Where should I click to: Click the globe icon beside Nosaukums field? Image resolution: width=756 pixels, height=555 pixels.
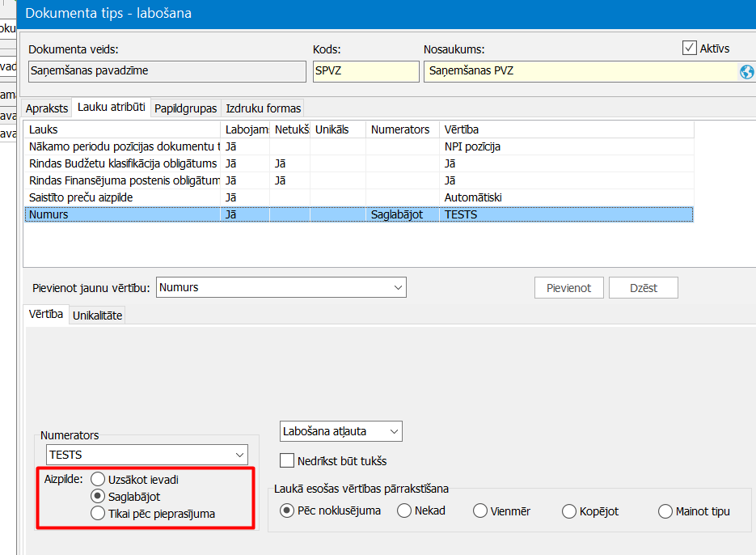pos(746,72)
